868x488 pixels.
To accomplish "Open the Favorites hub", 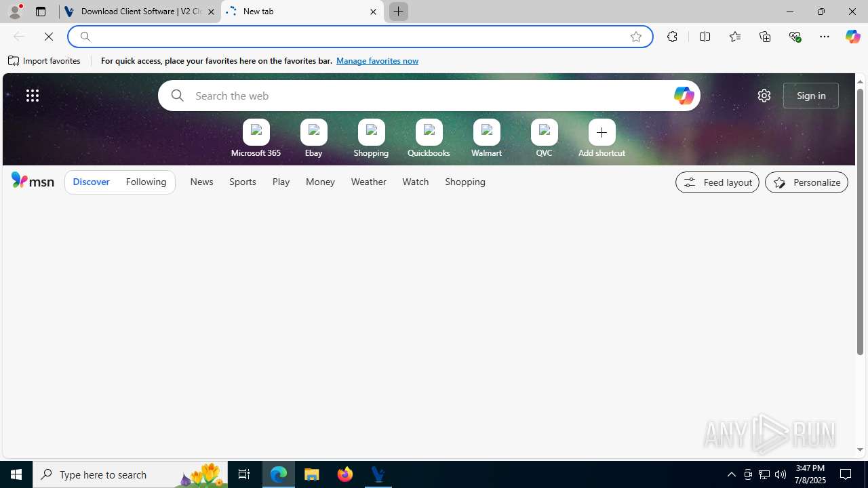I will [735, 37].
